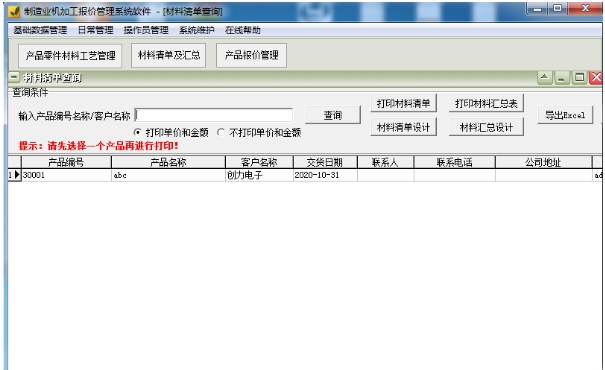Export the list with 导出Excel
This screenshot has width=605, height=370.
coord(565,115)
